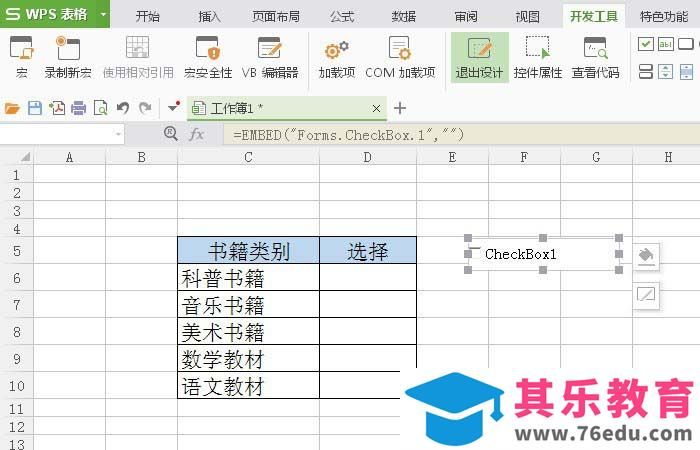The image size is (700, 450).
Task: Export to PDF icon
Action: pyautogui.click(x=57, y=108)
